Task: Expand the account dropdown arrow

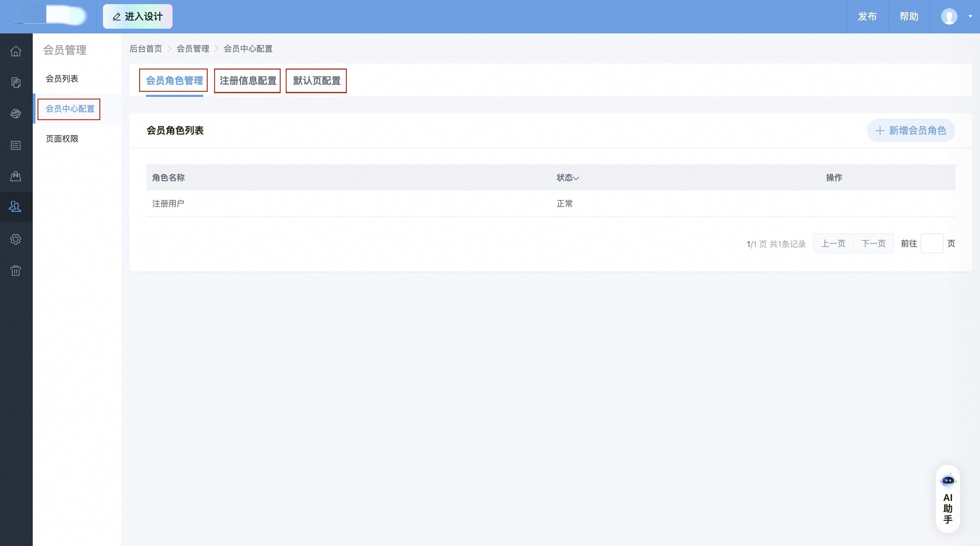Action: pos(970,16)
